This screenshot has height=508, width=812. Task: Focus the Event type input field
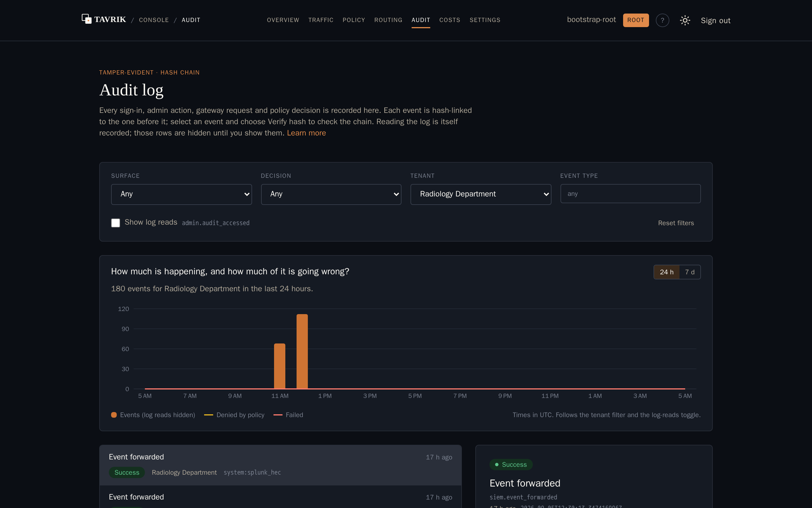pos(630,194)
